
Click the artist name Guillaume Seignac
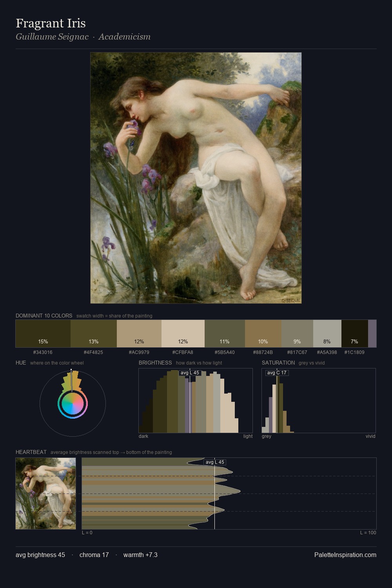coord(52,37)
